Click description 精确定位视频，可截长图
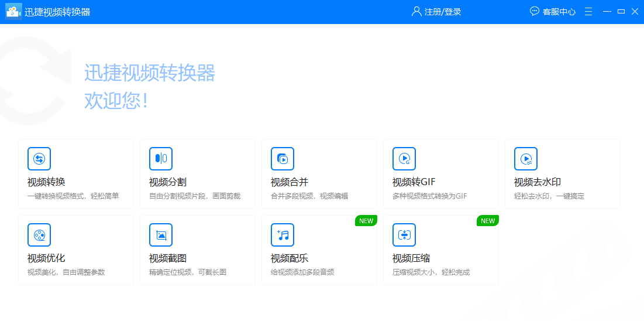Screen dimensions: 644x321 coord(188,272)
